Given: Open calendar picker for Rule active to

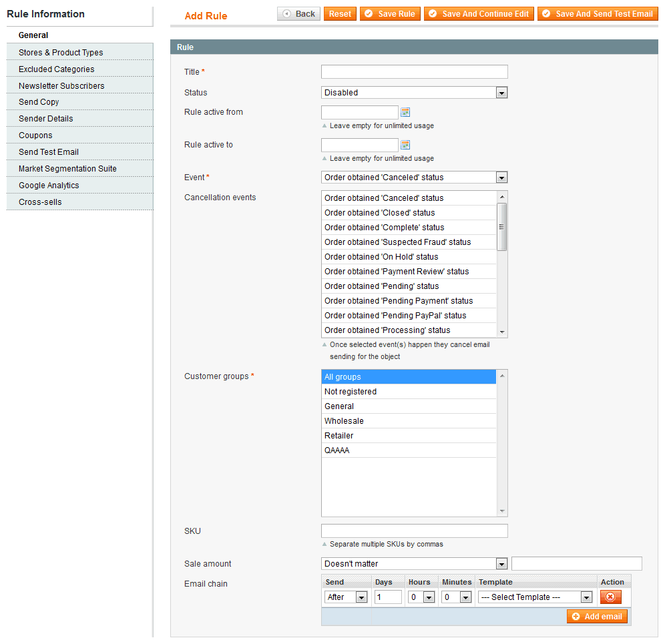Looking at the screenshot, I should coord(405,145).
